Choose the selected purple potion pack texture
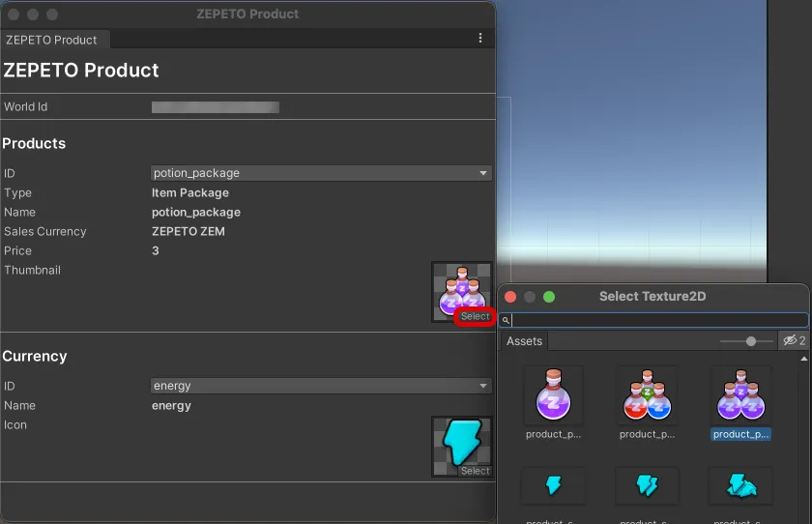 click(x=740, y=395)
